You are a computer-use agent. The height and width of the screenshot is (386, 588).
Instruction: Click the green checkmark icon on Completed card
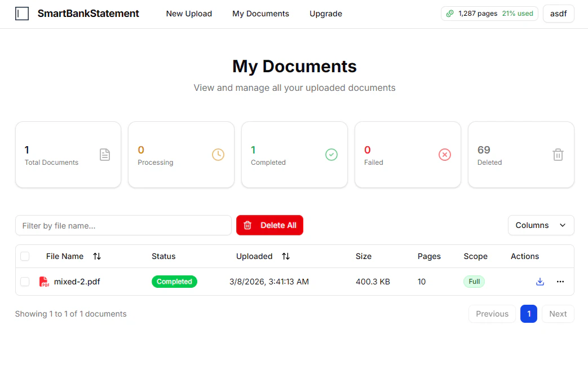tap(331, 155)
